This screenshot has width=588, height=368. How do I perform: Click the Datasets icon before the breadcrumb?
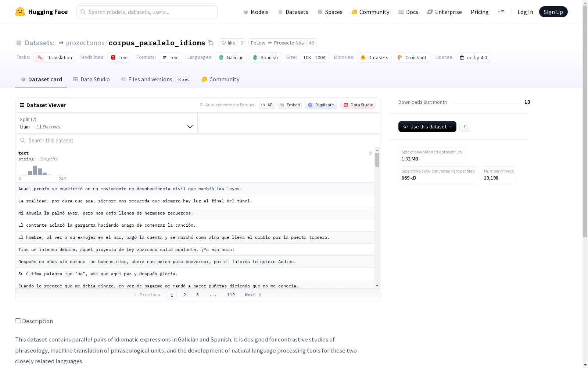[19, 43]
